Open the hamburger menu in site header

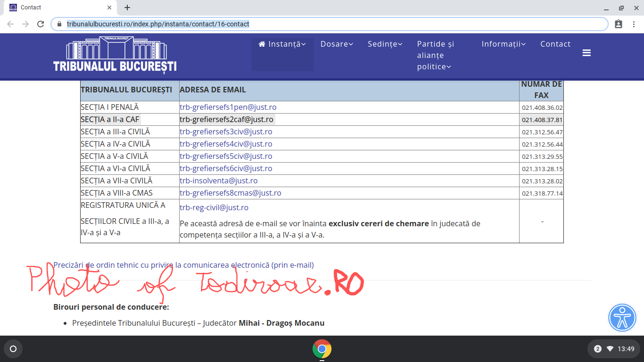tap(586, 53)
